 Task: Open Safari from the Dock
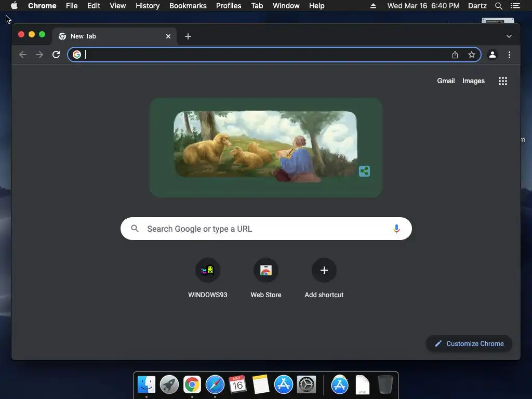[215, 385]
